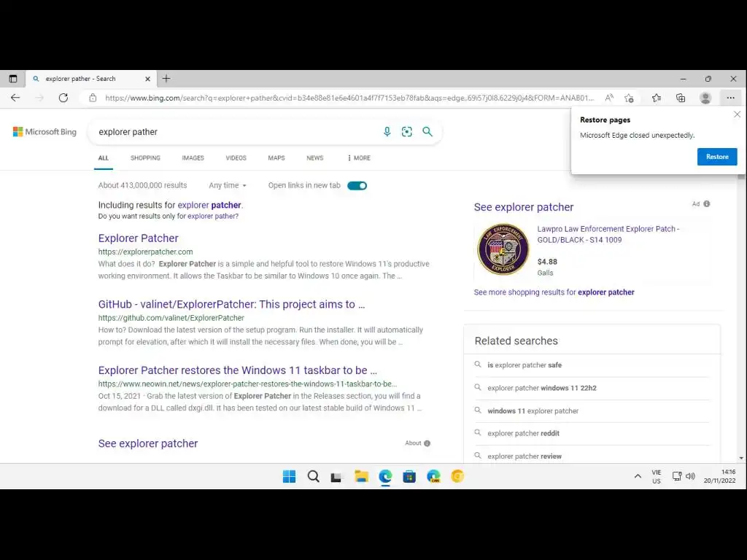Search related: explorer patcher reddit
The image size is (747, 560).
pyautogui.click(x=523, y=433)
